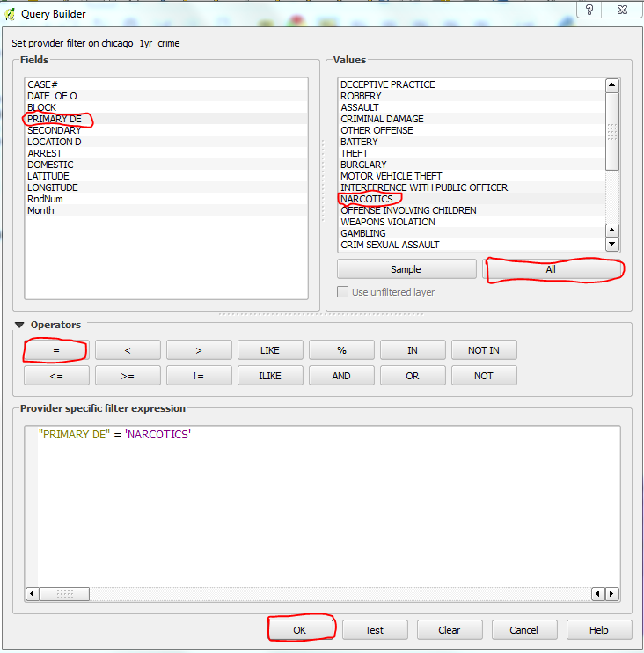Load all unique values with All button
Screen dimensions: 644x653
[551, 269]
